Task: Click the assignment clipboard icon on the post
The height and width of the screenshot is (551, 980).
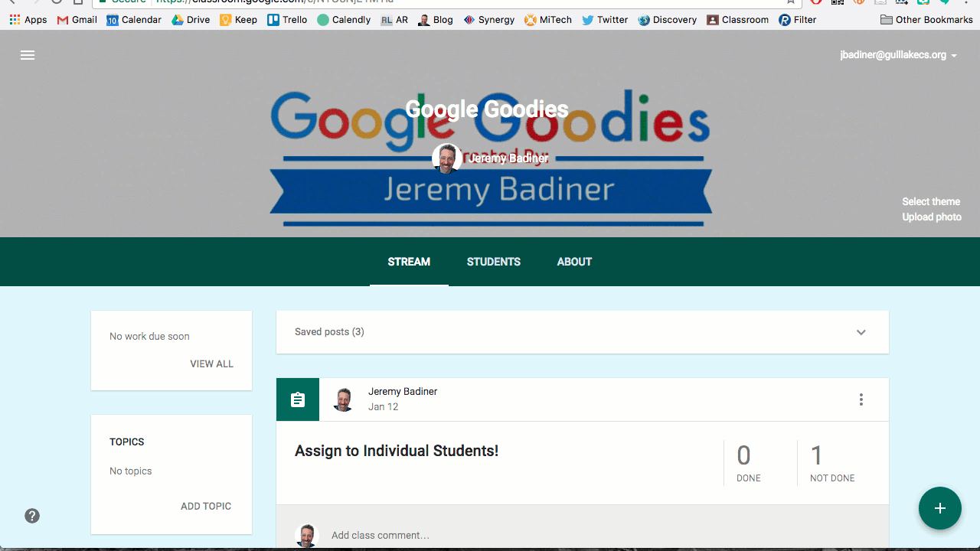Action: click(298, 399)
